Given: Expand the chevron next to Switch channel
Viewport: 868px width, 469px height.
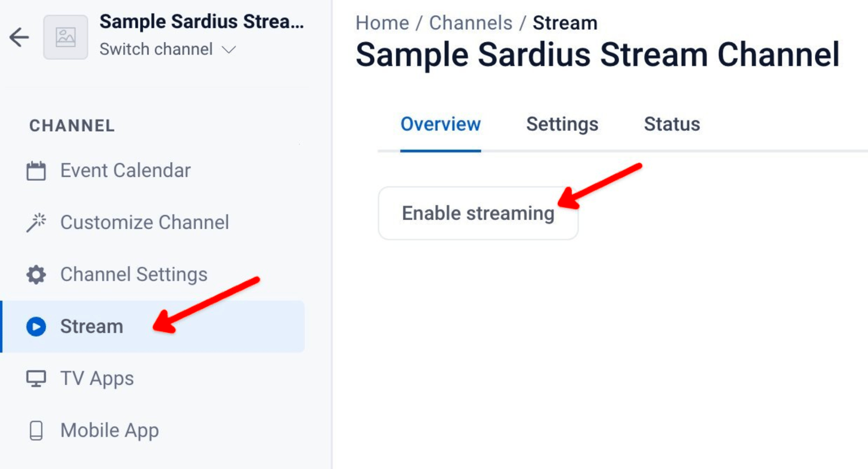Looking at the screenshot, I should (x=230, y=49).
